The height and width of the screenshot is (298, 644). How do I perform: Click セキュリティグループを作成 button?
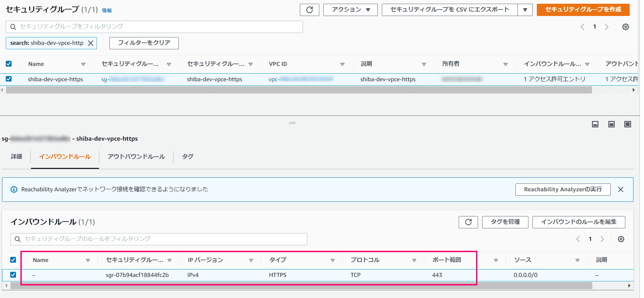click(583, 10)
